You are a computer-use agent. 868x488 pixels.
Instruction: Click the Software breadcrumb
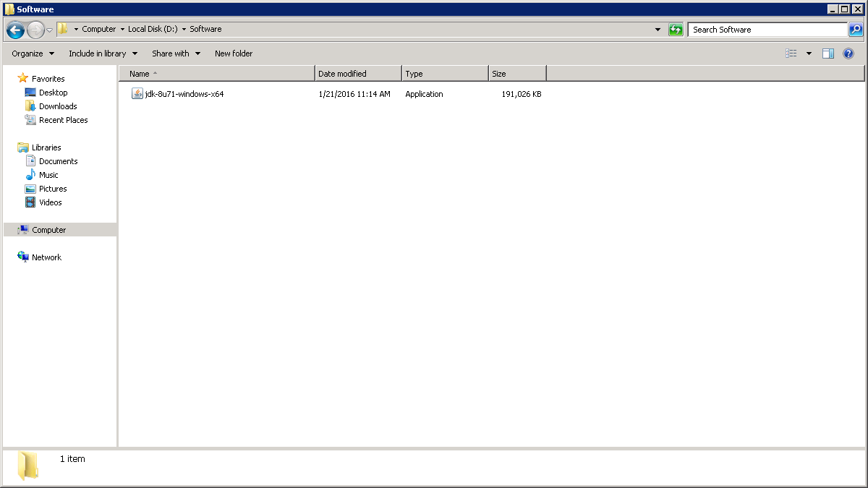tap(205, 29)
